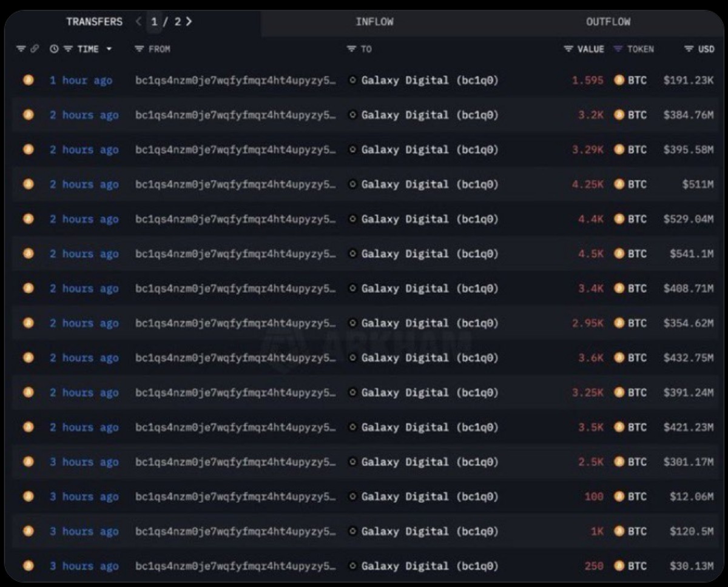This screenshot has width=728, height=587.
Task: Click the coin icon starting the $12.06M row
Action: (x=28, y=496)
